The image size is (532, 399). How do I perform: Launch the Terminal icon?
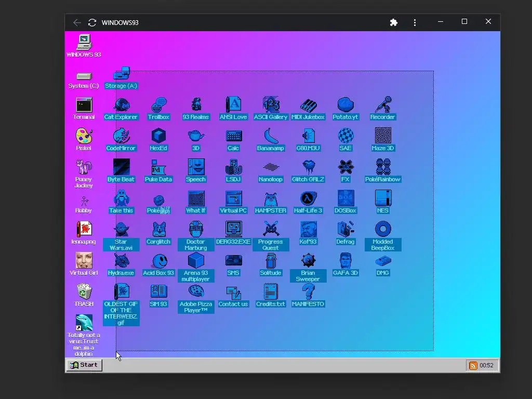click(x=84, y=105)
